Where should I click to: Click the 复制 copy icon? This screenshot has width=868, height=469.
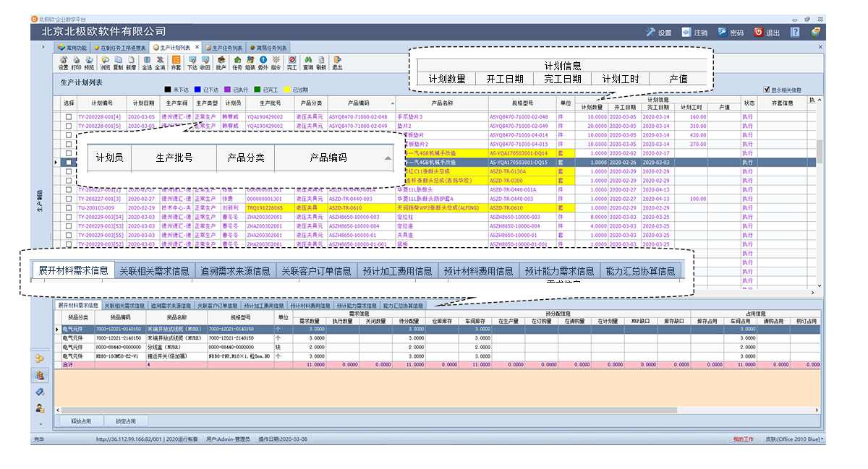pos(118,63)
